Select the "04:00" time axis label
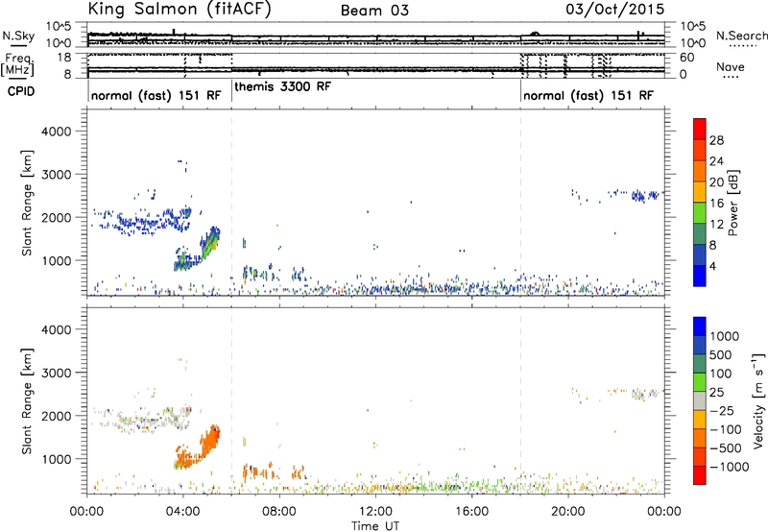This screenshot has width=768, height=532. [182, 512]
